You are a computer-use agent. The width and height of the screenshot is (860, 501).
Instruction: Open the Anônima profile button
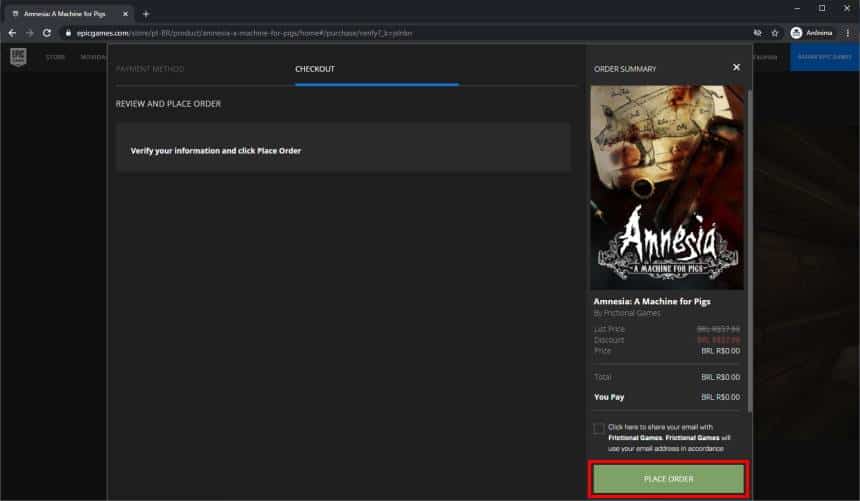812,33
